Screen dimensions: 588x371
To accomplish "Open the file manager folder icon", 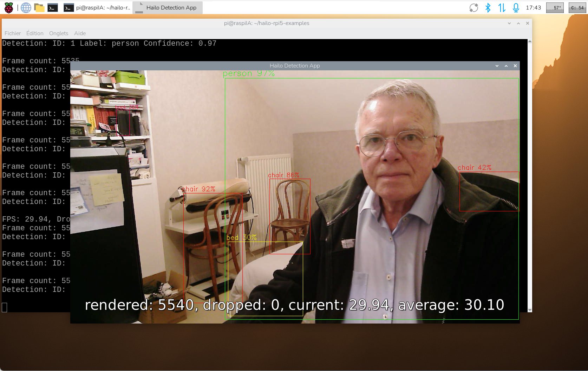I will 39,7.
